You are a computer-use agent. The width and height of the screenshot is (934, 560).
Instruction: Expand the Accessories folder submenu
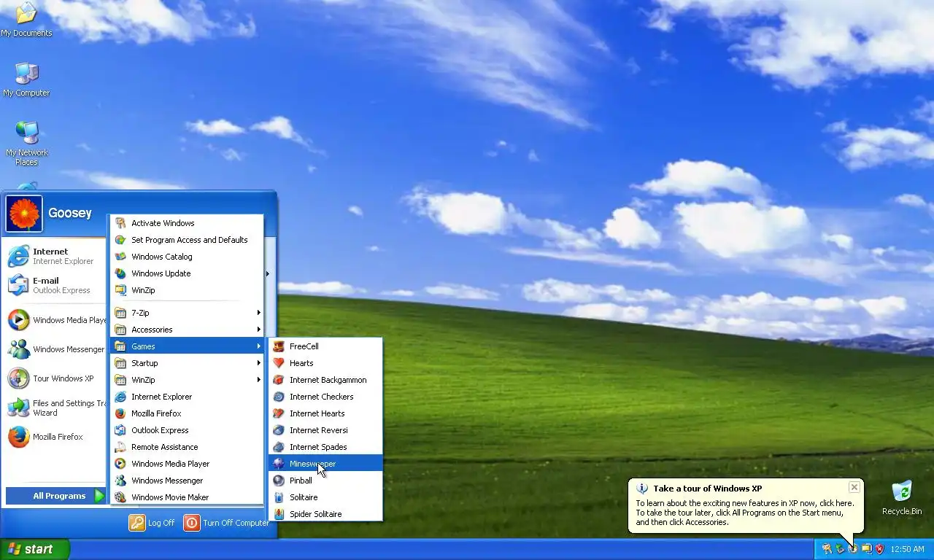tap(187, 330)
